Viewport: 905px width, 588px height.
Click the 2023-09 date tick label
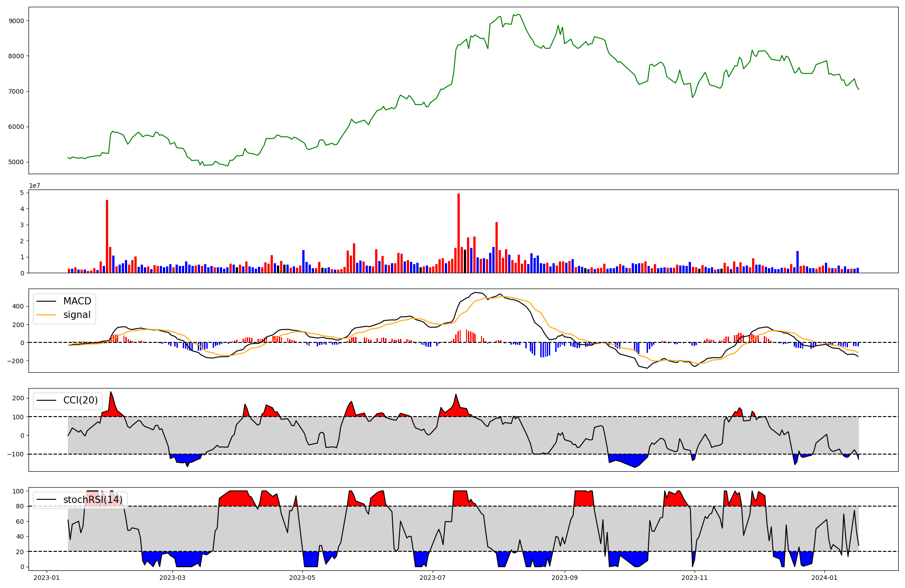565,578
